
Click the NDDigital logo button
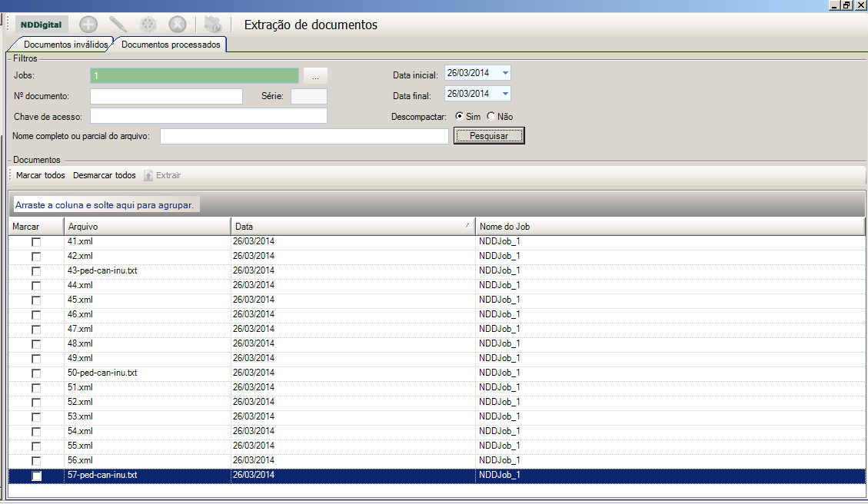[42, 25]
